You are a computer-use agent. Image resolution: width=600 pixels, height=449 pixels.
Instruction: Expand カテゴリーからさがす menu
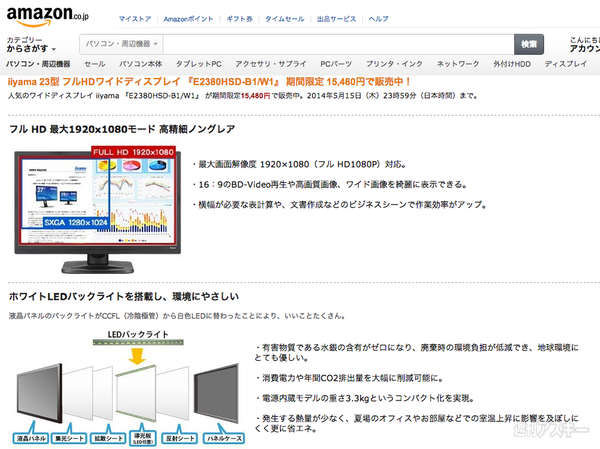click(31, 44)
